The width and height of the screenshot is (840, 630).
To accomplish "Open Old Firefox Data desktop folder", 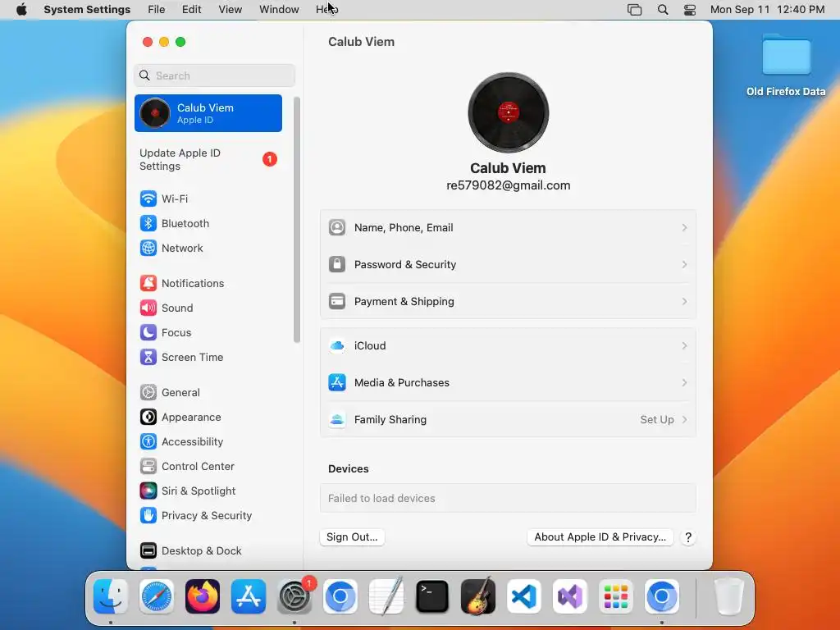I will pos(786,64).
